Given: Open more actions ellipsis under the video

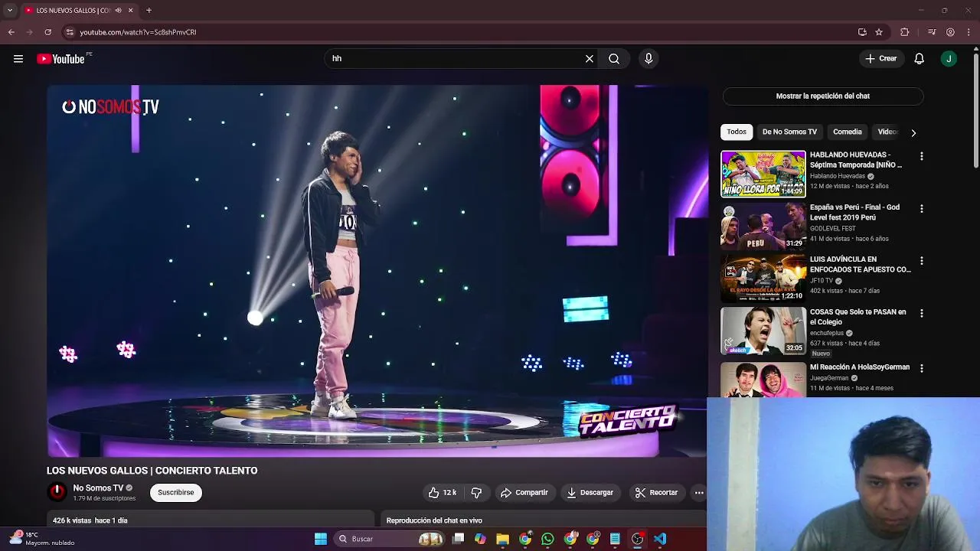Looking at the screenshot, I should click(x=699, y=493).
